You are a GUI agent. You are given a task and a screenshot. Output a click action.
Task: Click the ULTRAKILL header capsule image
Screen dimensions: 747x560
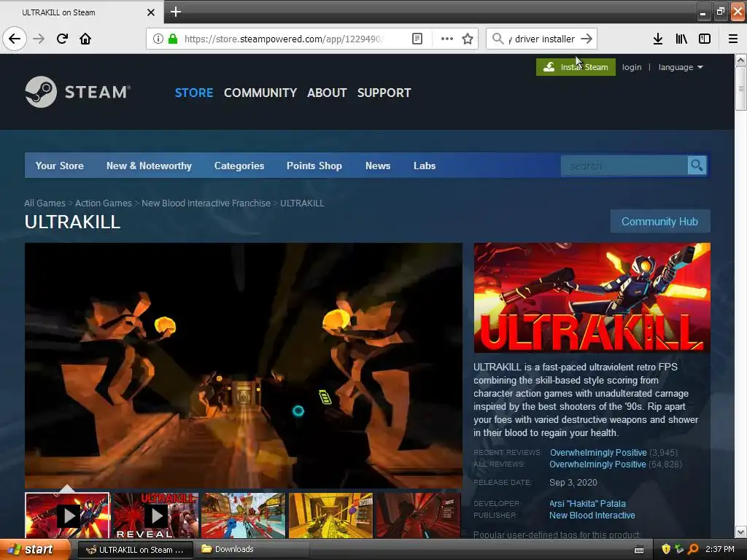click(x=592, y=297)
